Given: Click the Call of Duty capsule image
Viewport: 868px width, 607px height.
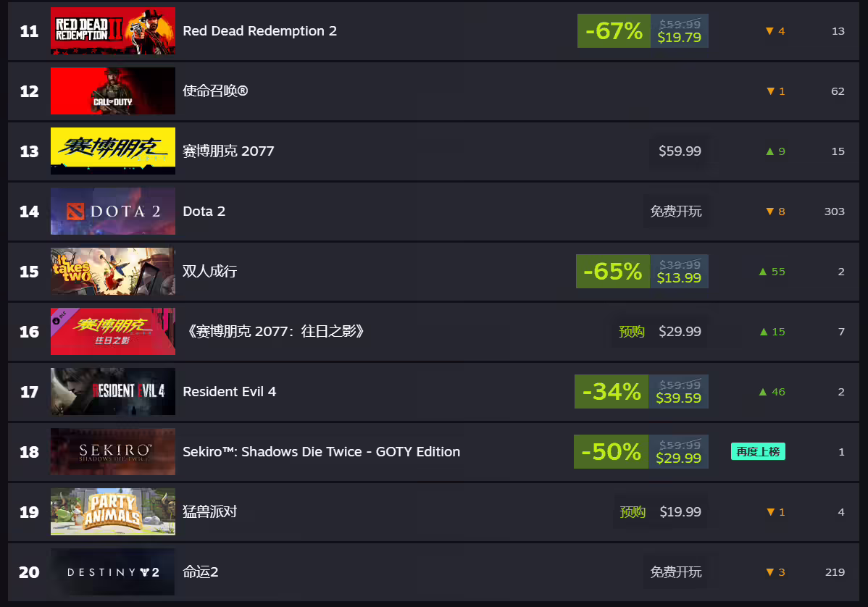Looking at the screenshot, I should click(x=112, y=91).
